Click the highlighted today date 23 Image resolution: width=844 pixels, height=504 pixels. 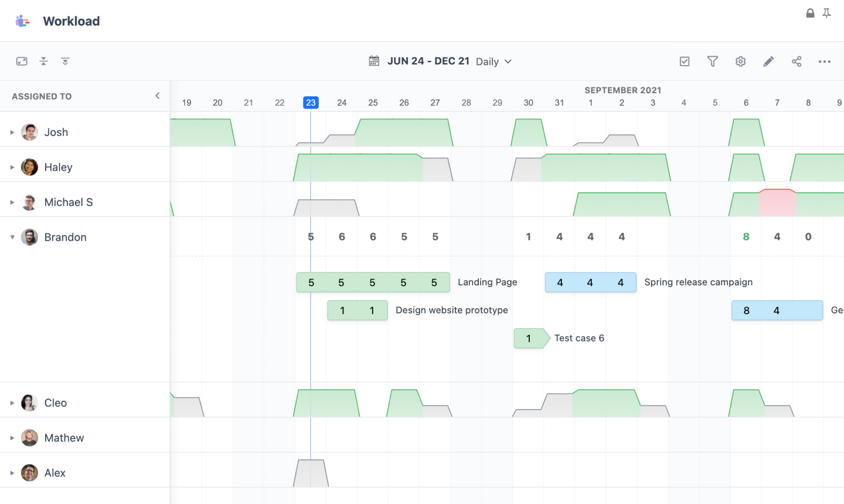tap(311, 103)
